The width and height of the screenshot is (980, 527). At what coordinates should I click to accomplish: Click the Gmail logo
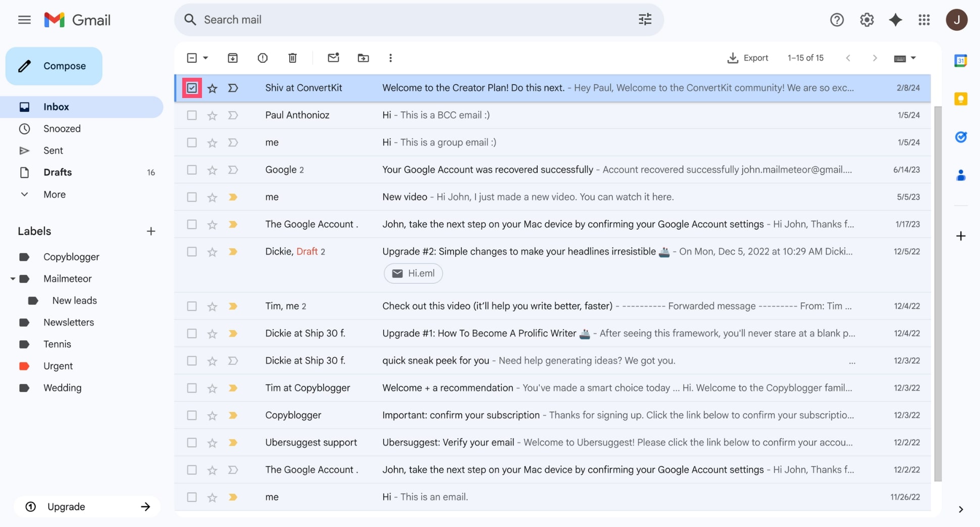click(x=77, y=20)
